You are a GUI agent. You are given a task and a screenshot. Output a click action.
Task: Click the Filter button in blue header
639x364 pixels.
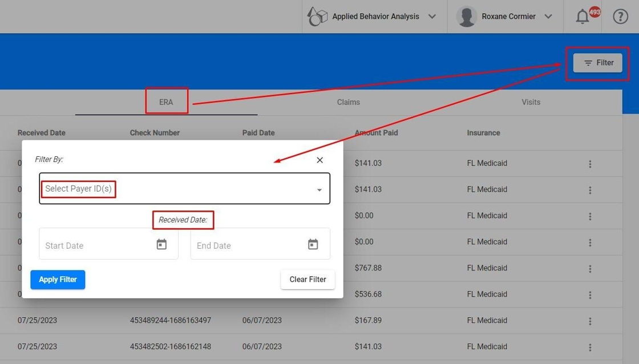598,63
